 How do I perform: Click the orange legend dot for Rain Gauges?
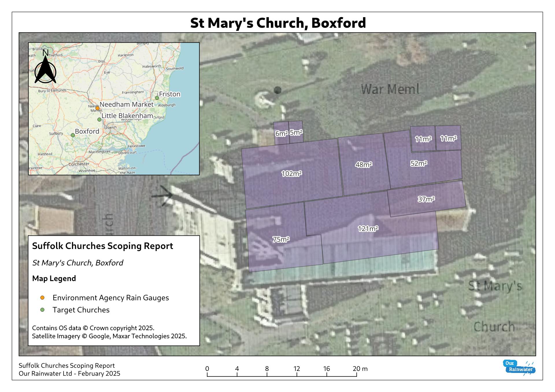(x=42, y=298)
